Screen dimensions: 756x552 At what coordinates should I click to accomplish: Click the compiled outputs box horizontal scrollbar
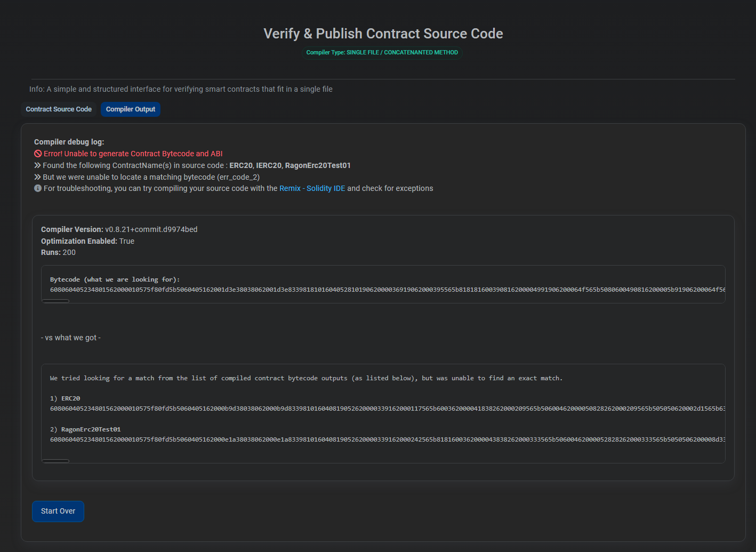tap(56, 461)
